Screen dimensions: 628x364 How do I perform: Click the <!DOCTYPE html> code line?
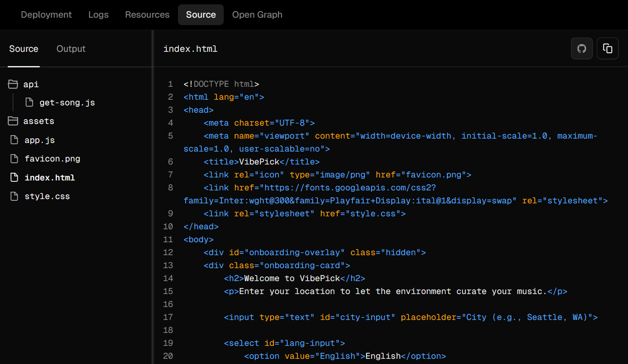(221, 84)
